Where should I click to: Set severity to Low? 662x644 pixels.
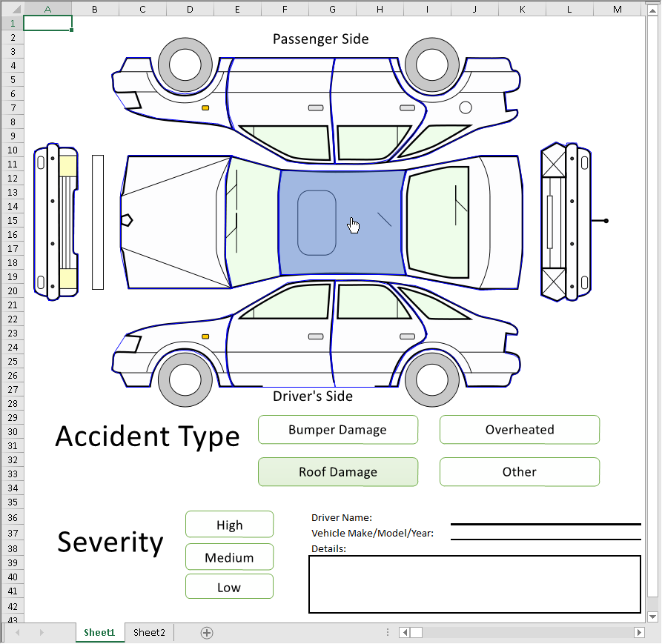coord(229,587)
